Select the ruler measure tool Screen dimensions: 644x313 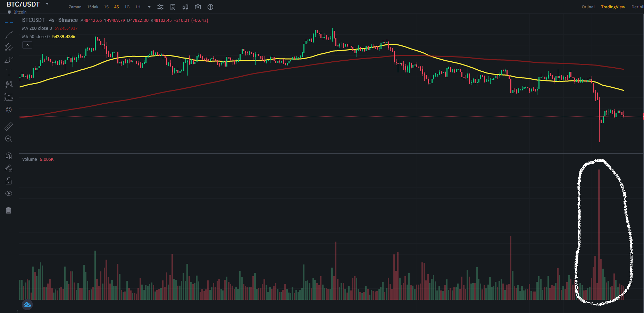pyautogui.click(x=9, y=127)
